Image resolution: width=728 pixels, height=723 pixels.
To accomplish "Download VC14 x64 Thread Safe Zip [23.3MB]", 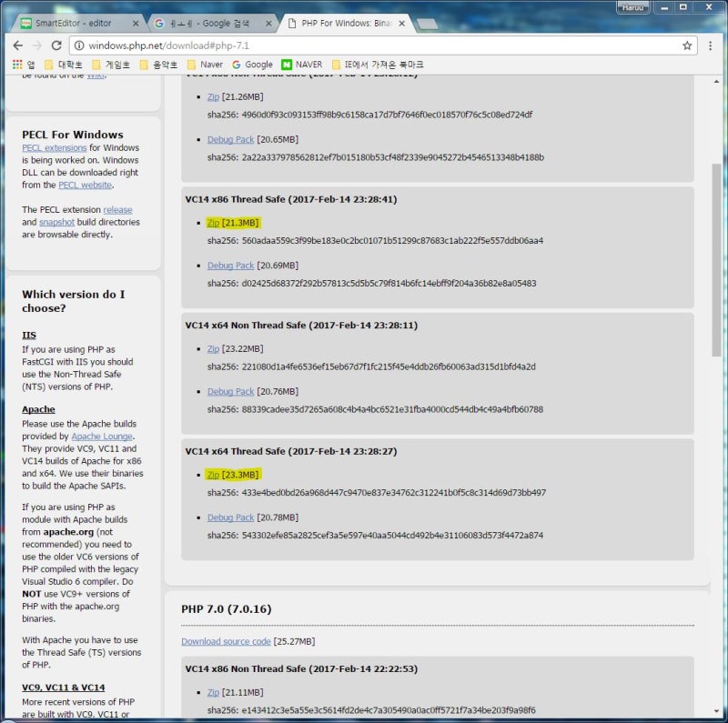I will [x=213, y=475].
